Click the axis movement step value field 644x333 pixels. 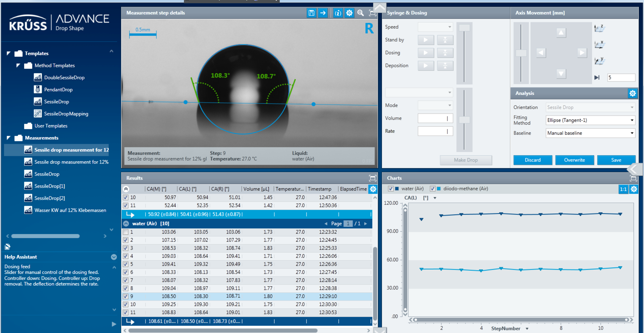click(621, 77)
